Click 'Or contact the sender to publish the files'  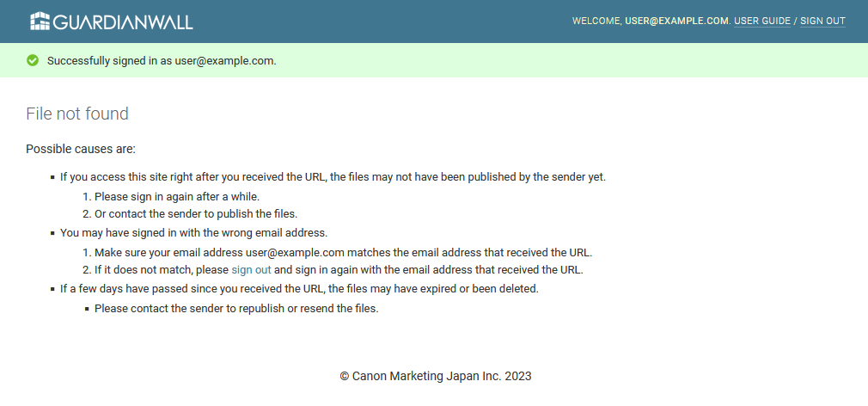click(x=195, y=213)
